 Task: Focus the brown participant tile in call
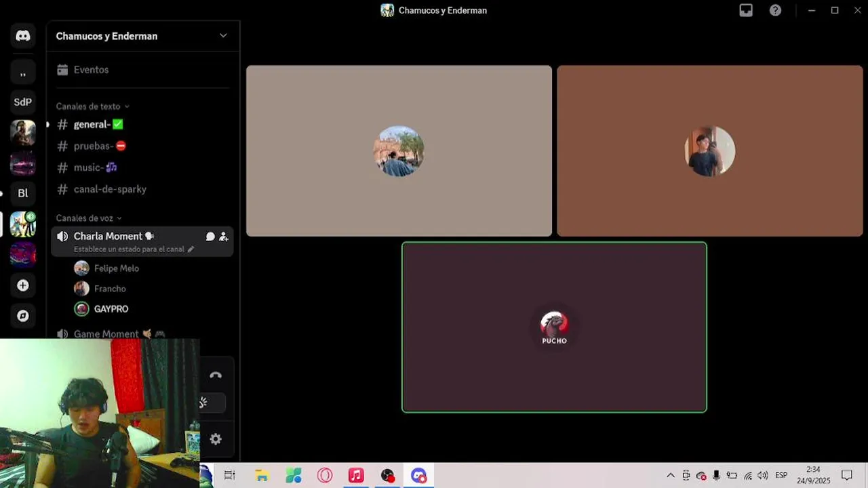click(710, 151)
